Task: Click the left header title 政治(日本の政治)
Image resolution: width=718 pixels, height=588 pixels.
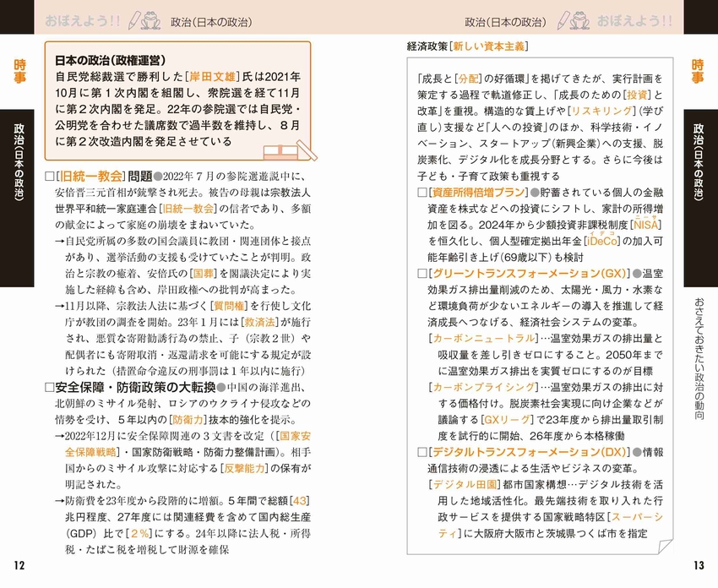Action: point(211,22)
